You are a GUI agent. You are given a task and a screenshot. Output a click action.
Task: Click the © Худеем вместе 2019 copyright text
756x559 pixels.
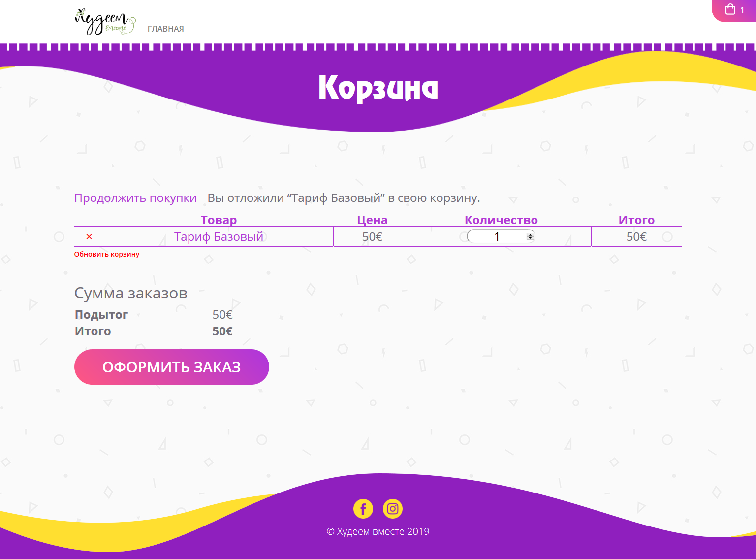coord(378,531)
